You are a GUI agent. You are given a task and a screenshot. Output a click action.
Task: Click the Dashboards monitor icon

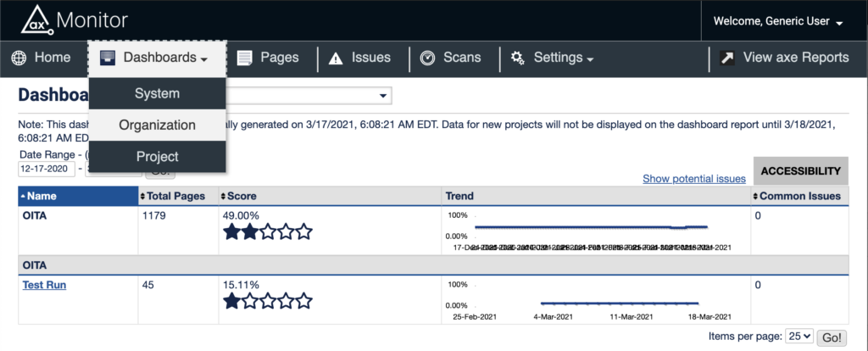pos(108,58)
